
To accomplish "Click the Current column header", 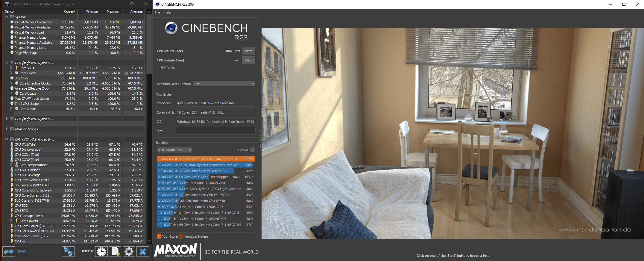I will [66, 11].
